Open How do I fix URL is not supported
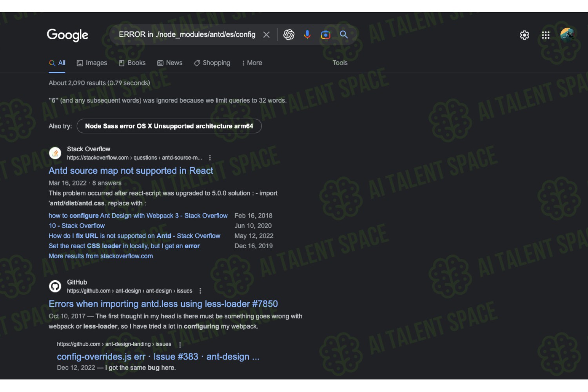Viewport: 588px width, 392px height. (x=134, y=236)
